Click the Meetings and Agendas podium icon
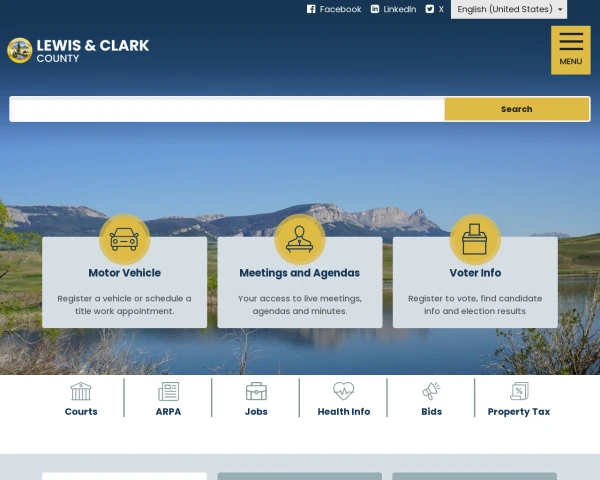This screenshot has width=600, height=480. coord(300,239)
